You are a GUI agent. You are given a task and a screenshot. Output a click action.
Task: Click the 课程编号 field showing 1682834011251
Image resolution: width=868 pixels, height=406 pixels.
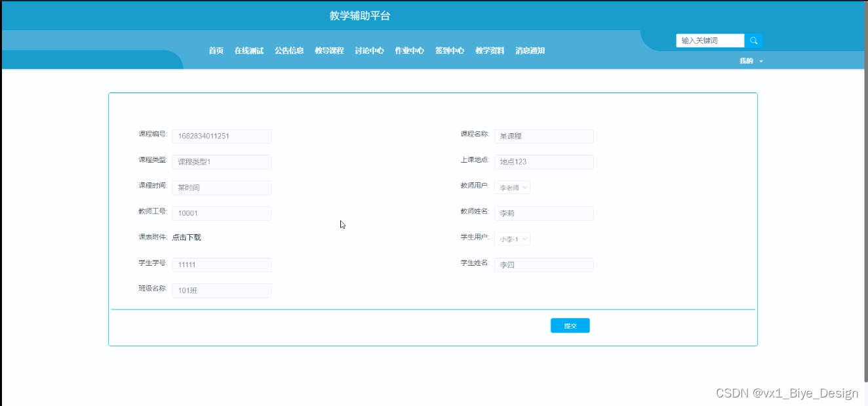tap(222, 136)
